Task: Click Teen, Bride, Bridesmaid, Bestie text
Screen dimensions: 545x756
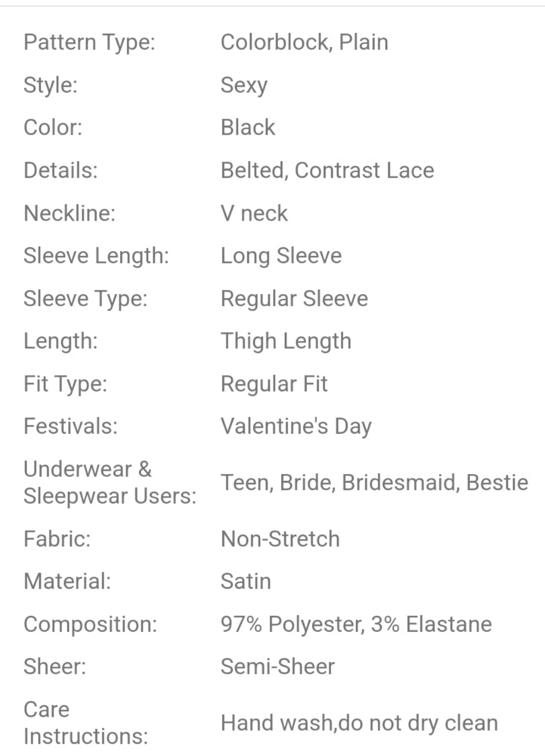Action: [x=374, y=483]
